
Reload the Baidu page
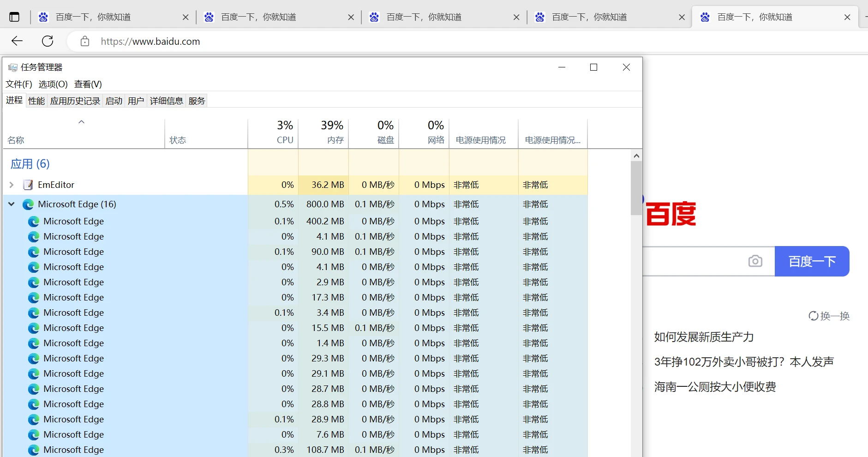tap(48, 41)
